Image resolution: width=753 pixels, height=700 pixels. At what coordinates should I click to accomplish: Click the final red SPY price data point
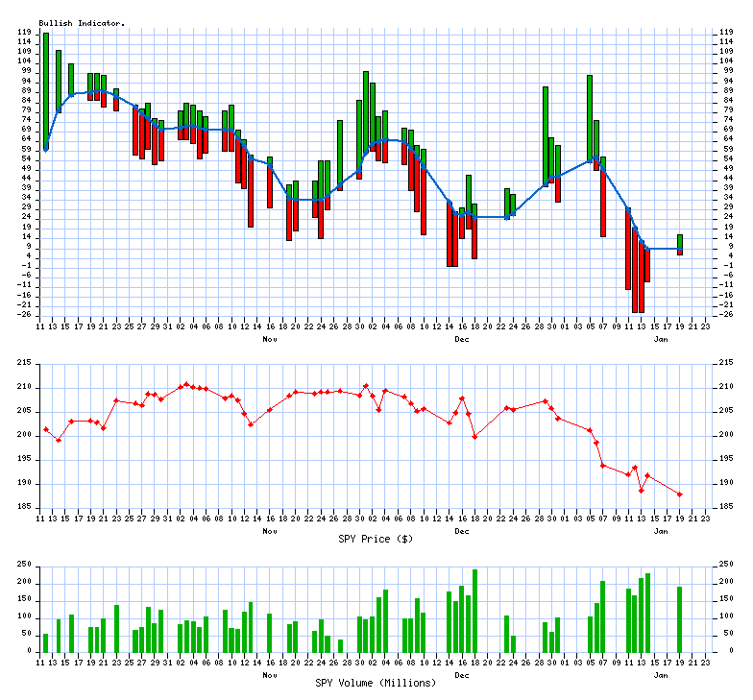[x=680, y=495]
